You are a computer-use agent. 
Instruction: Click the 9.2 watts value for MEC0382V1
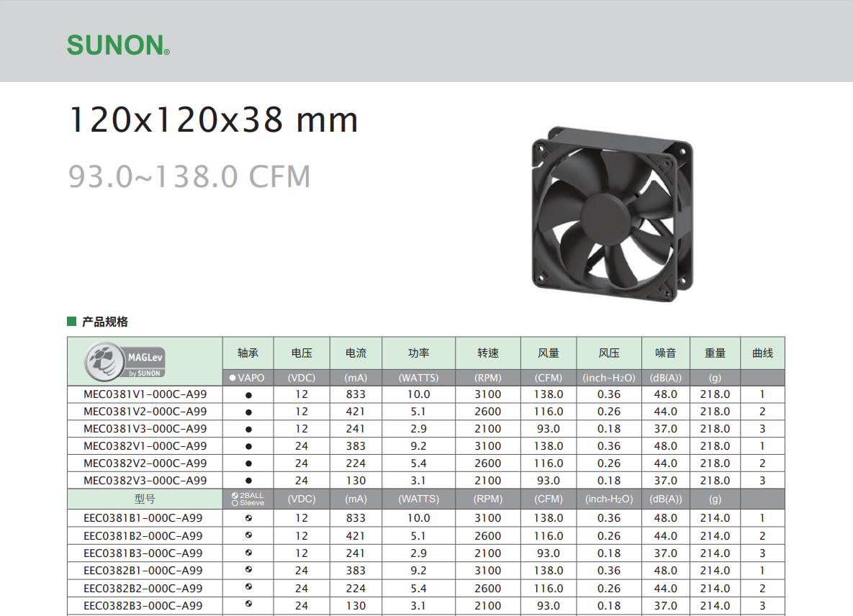[418, 446]
